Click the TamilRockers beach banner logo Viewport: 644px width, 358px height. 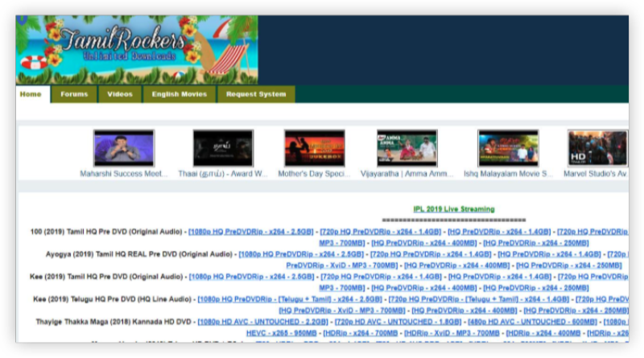(137, 50)
